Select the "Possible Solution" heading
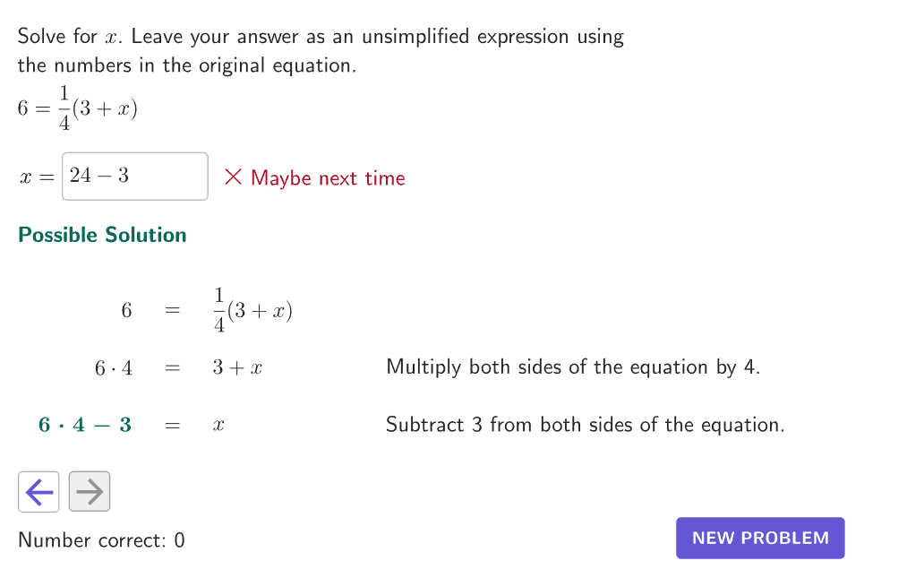Screen dimensions: 924x578 click(x=102, y=235)
